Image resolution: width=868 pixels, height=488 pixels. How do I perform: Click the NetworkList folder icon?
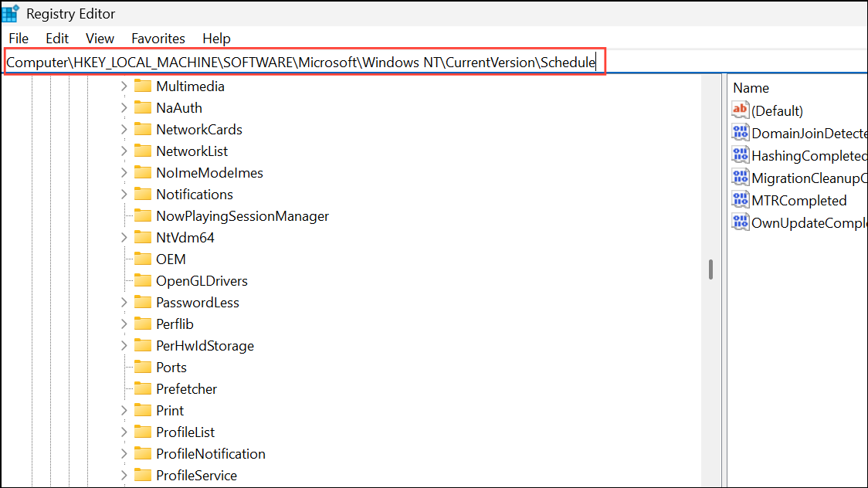pyautogui.click(x=143, y=151)
